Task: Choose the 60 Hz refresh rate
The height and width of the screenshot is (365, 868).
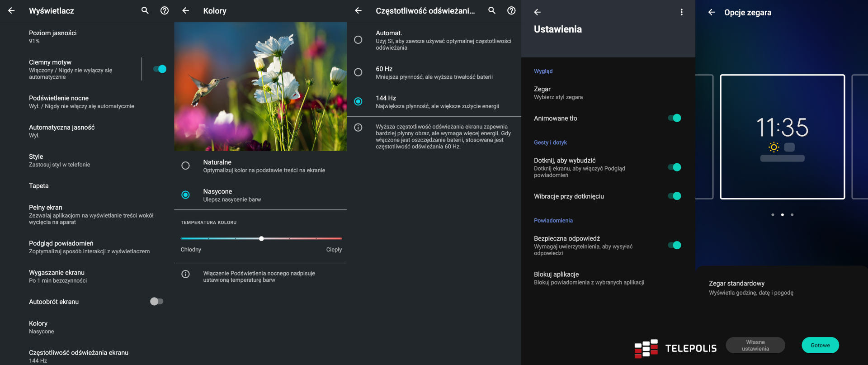Action: click(x=358, y=72)
